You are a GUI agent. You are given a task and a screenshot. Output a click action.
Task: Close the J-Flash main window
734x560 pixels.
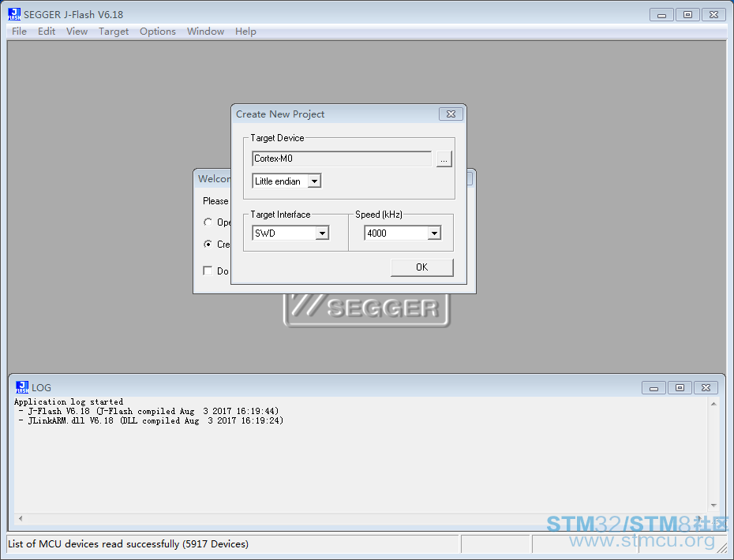tap(713, 15)
